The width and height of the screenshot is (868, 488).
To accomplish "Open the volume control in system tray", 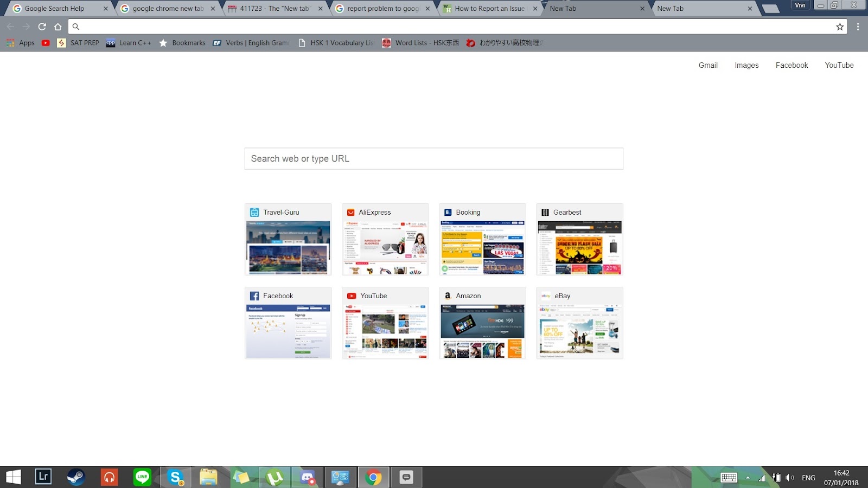I will tap(790, 478).
